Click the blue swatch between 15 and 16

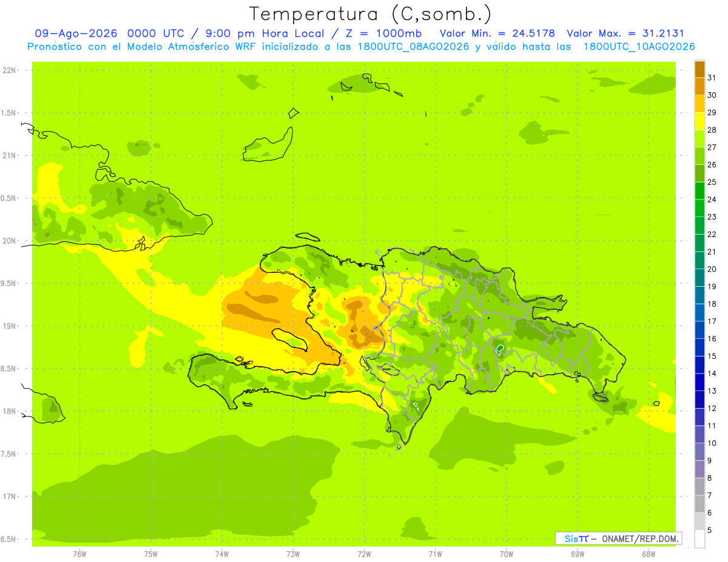[x=699, y=347]
